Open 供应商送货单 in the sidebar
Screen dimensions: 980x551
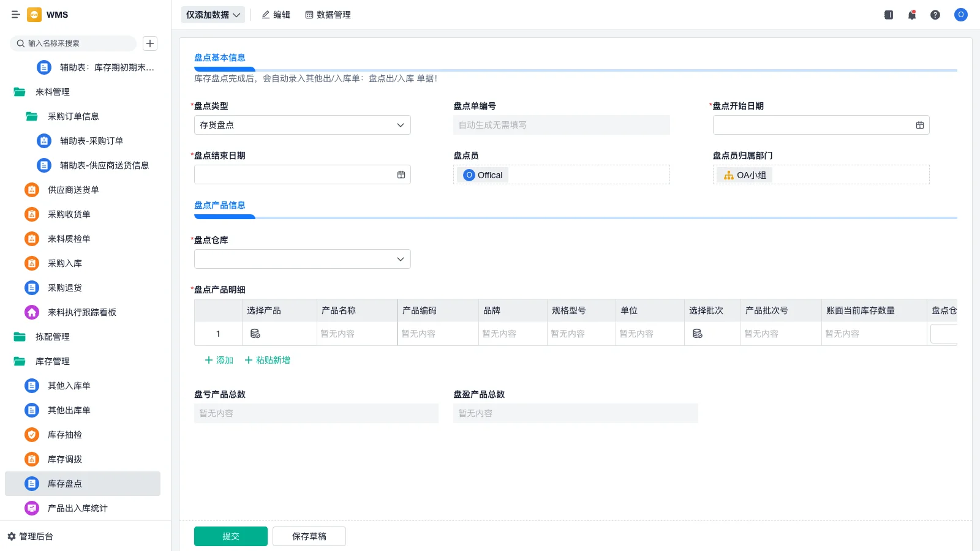coord(83,190)
